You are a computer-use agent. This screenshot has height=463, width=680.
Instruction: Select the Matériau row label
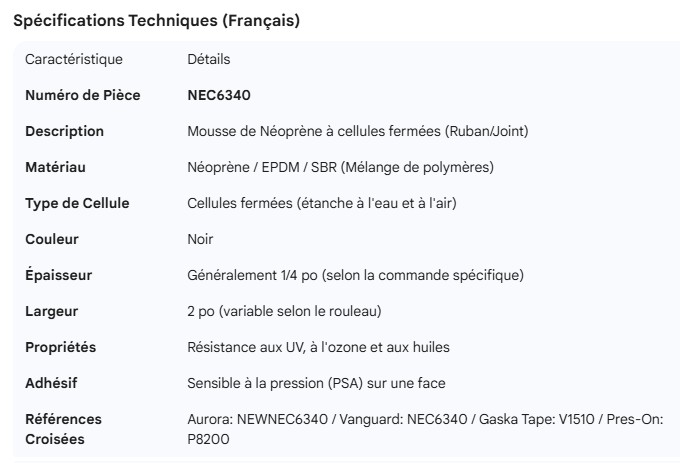click(x=55, y=167)
